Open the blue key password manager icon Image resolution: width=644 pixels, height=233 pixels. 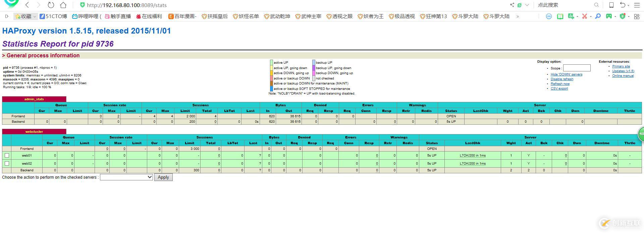[x=598, y=16]
